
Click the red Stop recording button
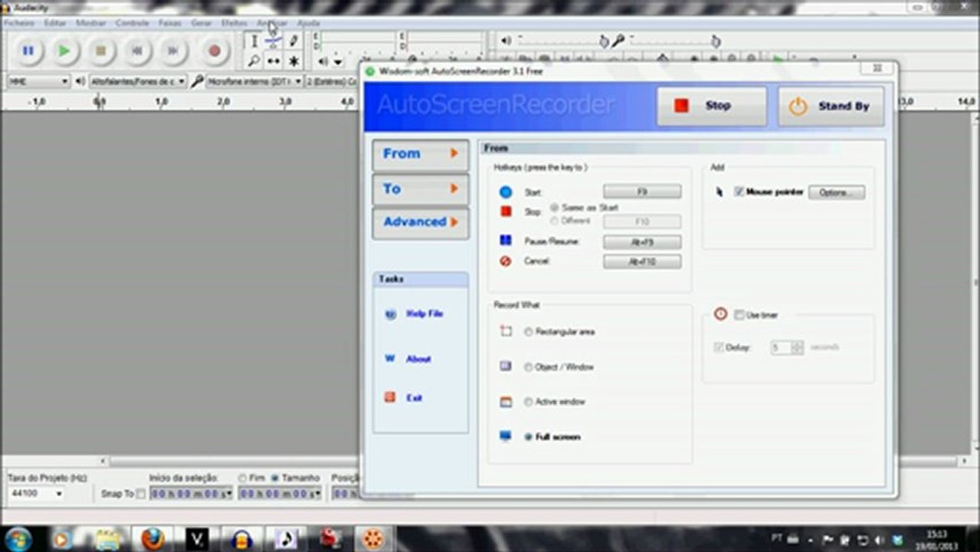coord(711,106)
